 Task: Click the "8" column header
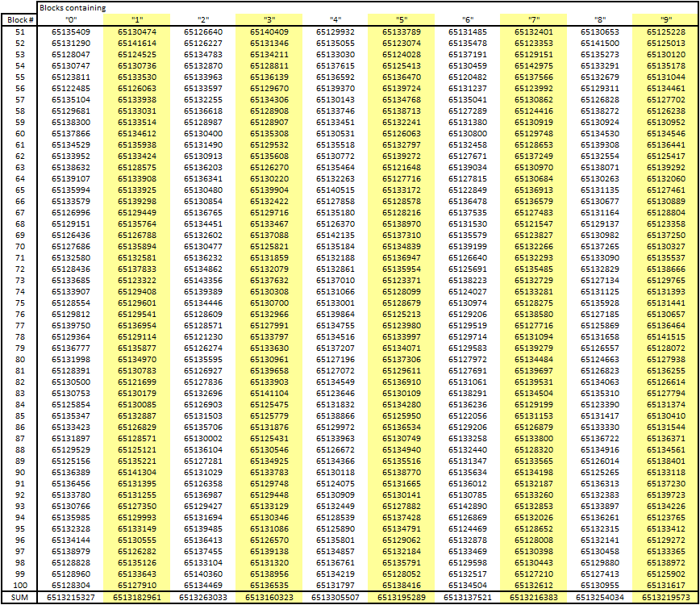pos(599,19)
